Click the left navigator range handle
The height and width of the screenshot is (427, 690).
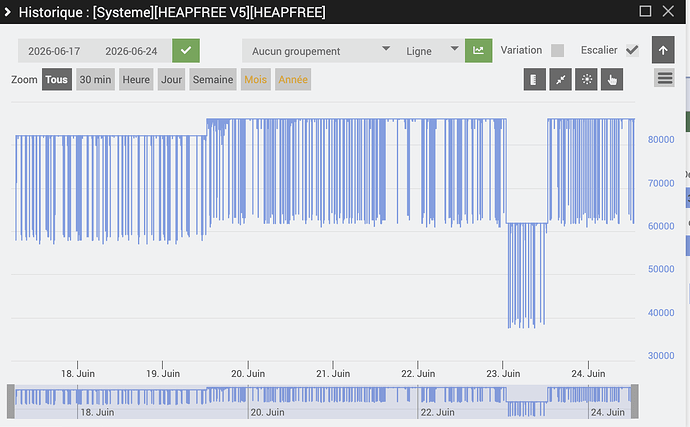pos(11,401)
